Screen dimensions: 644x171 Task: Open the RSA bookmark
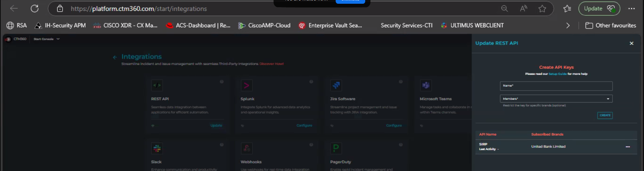coord(16,25)
